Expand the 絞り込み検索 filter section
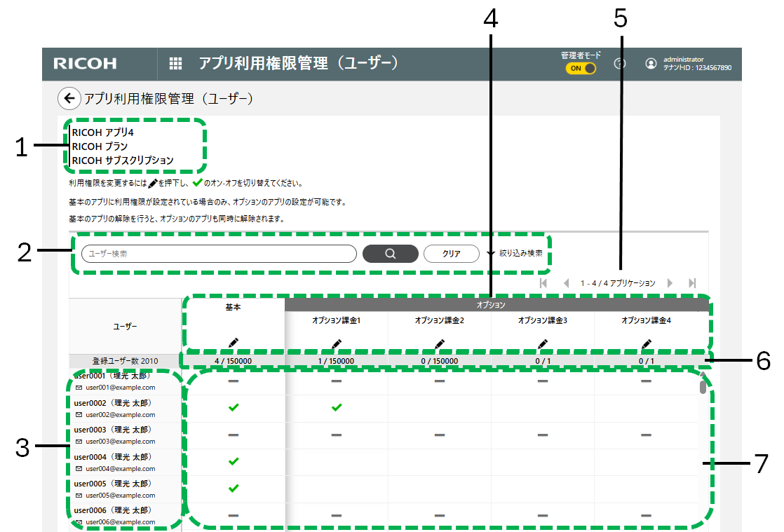 pos(519,253)
